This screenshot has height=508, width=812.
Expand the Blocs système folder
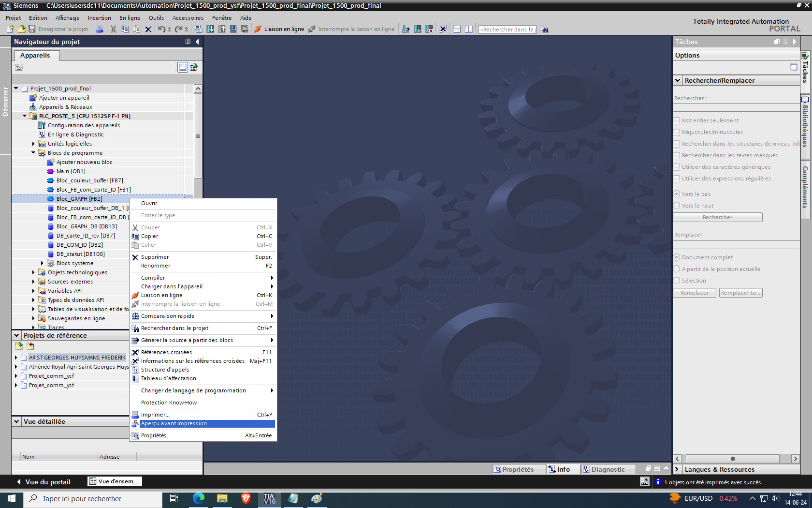tap(42, 263)
